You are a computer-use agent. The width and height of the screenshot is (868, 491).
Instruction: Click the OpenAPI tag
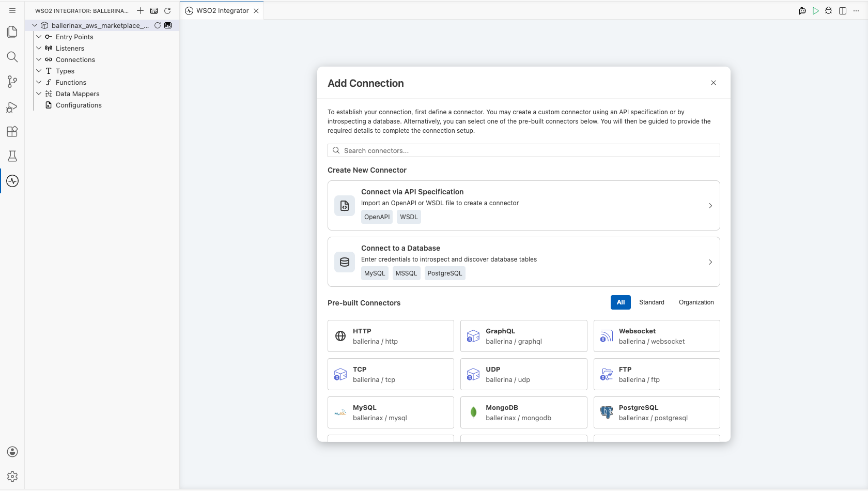coord(377,217)
